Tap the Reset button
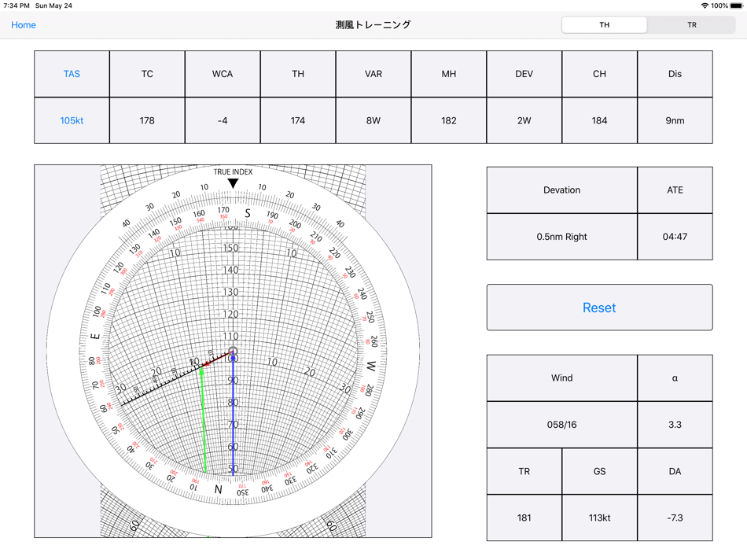747x560 pixels. click(599, 308)
